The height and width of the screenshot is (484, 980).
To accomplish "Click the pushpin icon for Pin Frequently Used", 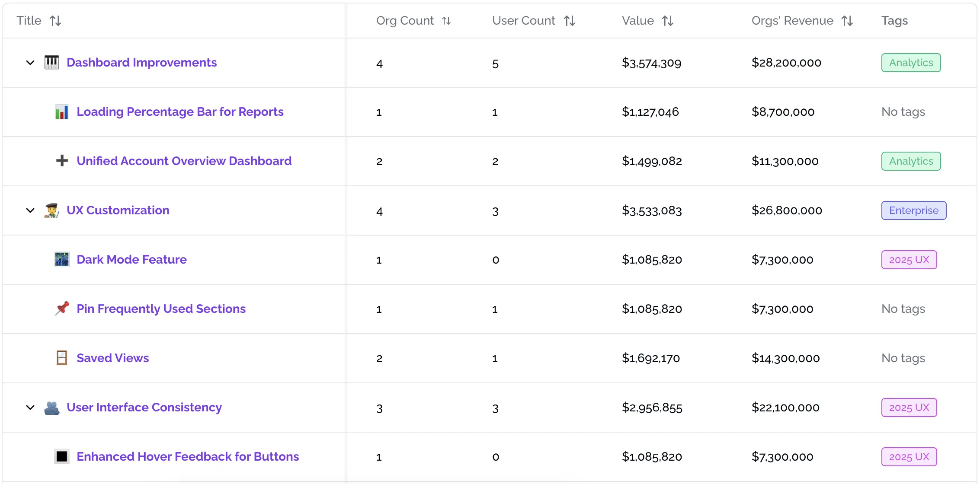I will pos(62,309).
